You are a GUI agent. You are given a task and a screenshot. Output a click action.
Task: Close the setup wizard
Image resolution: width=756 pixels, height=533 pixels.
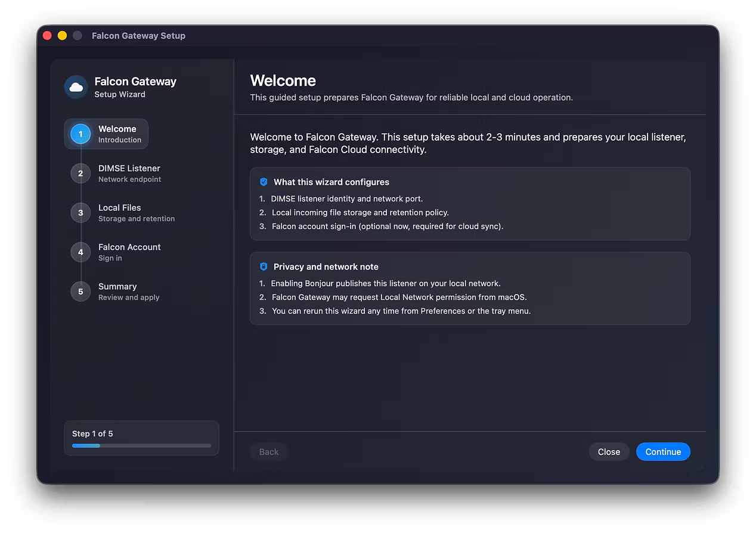click(x=609, y=451)
